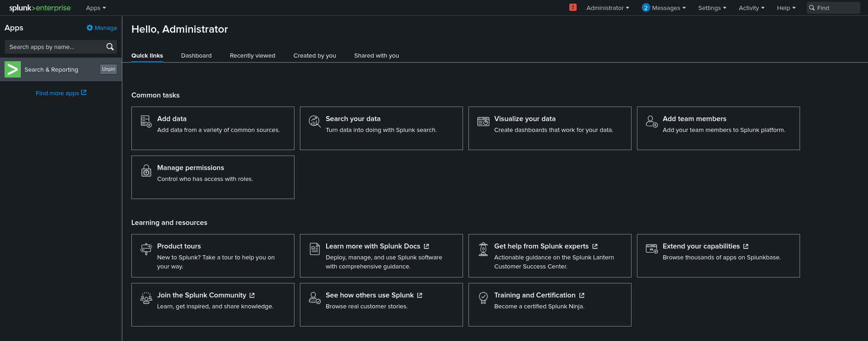Open the Visualize your data title
868x341 pixels.
[x=525, y=118]
